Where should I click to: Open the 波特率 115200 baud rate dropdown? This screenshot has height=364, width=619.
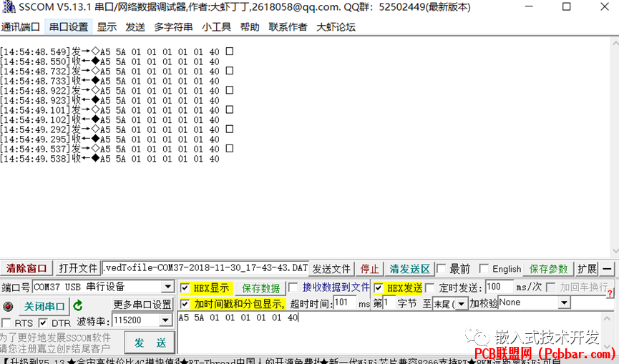(x=166, y=320)
